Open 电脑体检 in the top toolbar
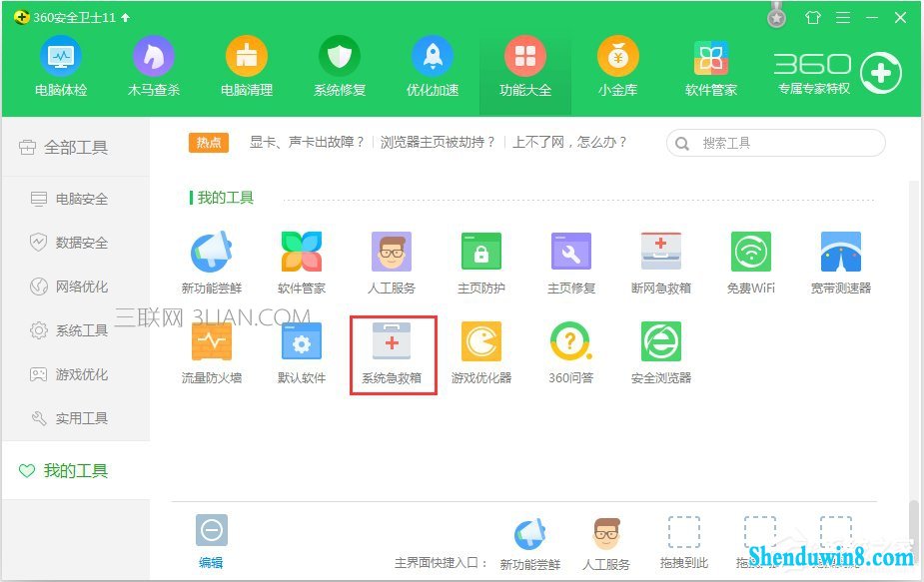The image size is (924, 582). click(x=61, y=67)
